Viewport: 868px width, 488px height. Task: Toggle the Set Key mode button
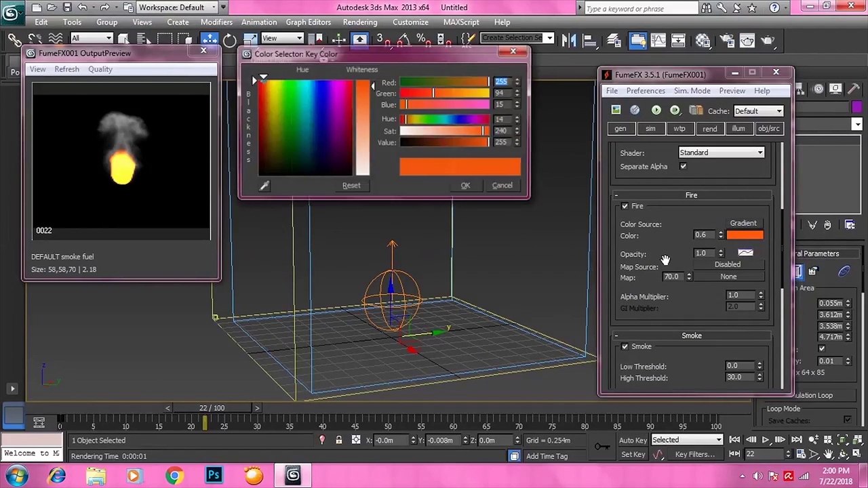point(633,455)
